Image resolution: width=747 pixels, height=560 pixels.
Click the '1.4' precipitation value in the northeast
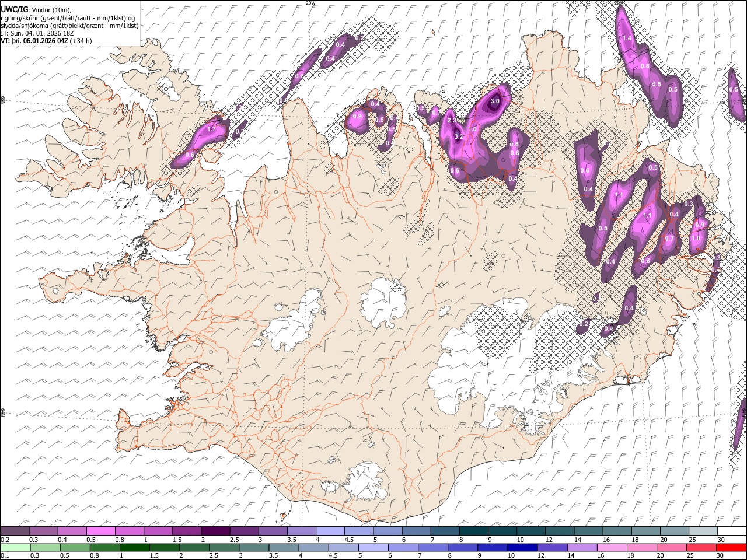[x=627, y=38]
